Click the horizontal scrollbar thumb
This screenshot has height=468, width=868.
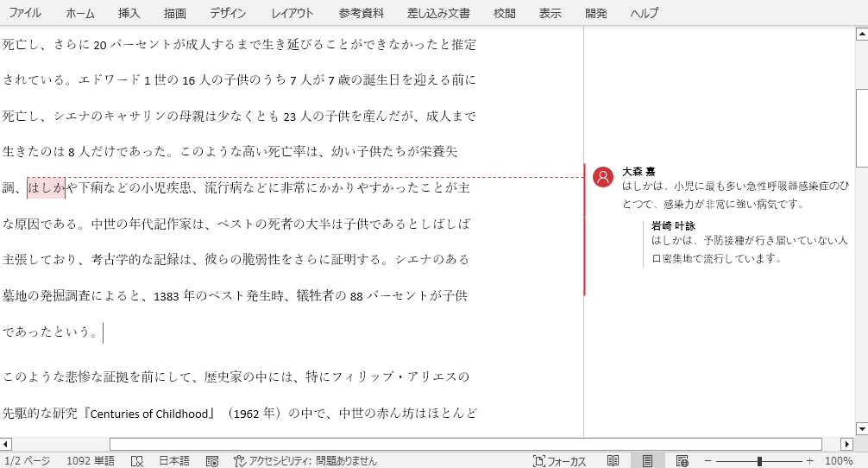[x=466, y=444]
